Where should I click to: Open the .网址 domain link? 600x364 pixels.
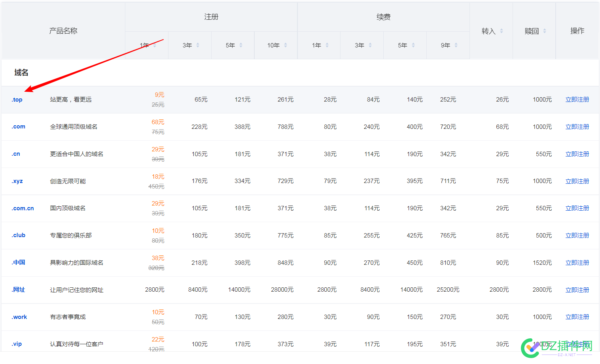tap(19, 290)
